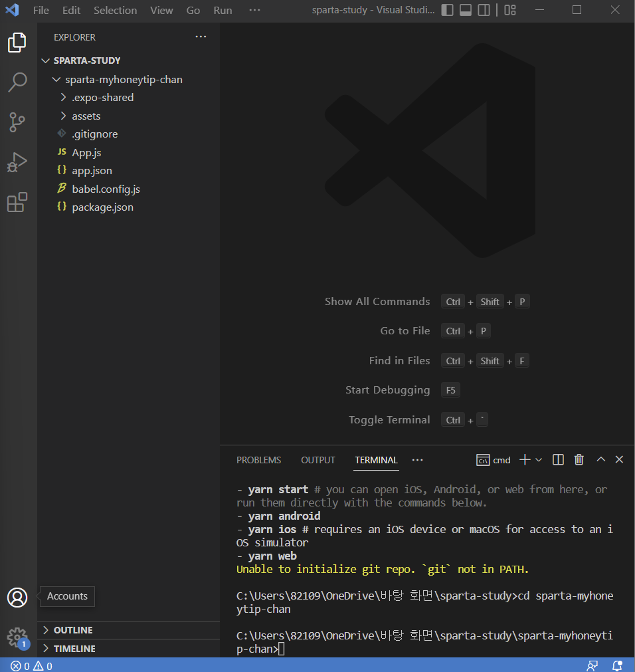Close the terminal panel
The height and width of the screenshot is (672, 635).
point(619,459)
